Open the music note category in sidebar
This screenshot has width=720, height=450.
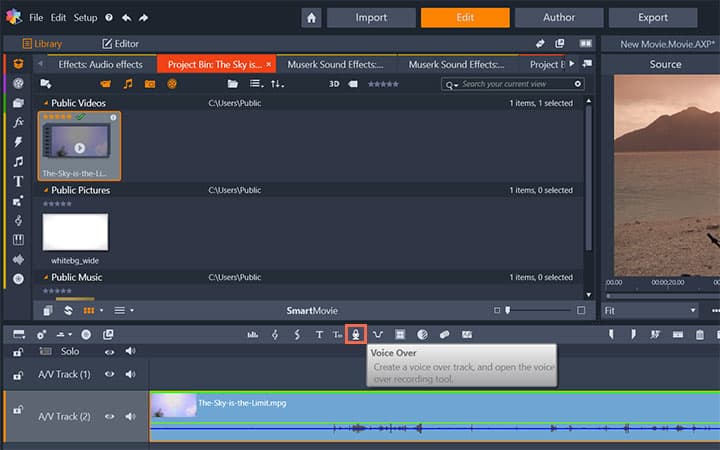point(18,161)
